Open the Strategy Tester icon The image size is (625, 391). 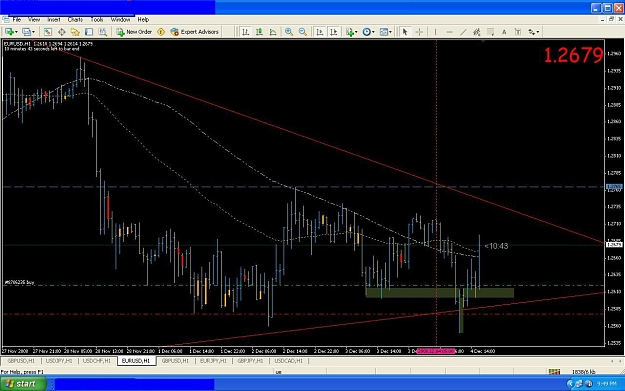coord(103,32)
